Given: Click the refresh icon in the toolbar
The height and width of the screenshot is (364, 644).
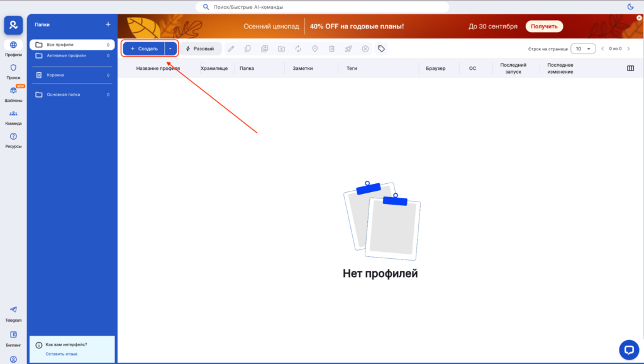Looking at the screenshot, I should 299,48.
